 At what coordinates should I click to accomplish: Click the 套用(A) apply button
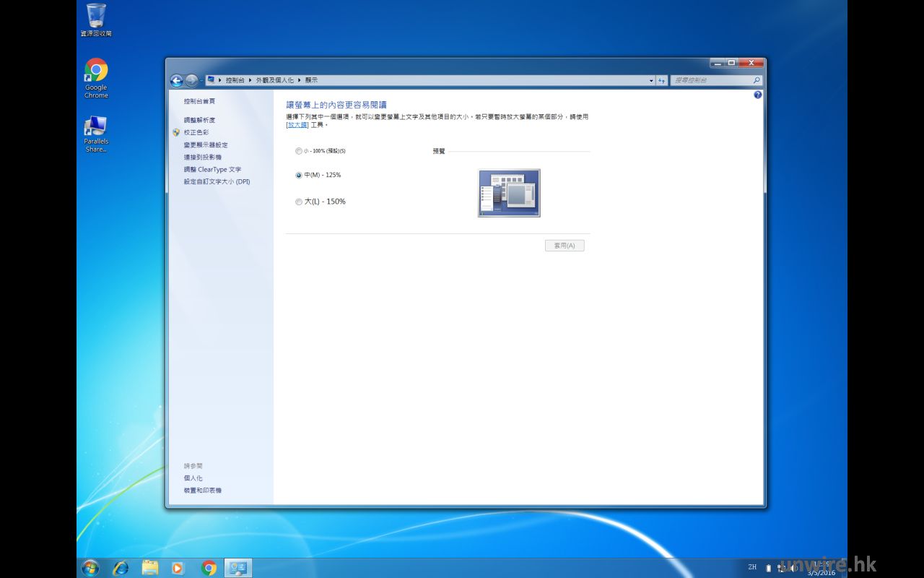(x=565, y=246)
